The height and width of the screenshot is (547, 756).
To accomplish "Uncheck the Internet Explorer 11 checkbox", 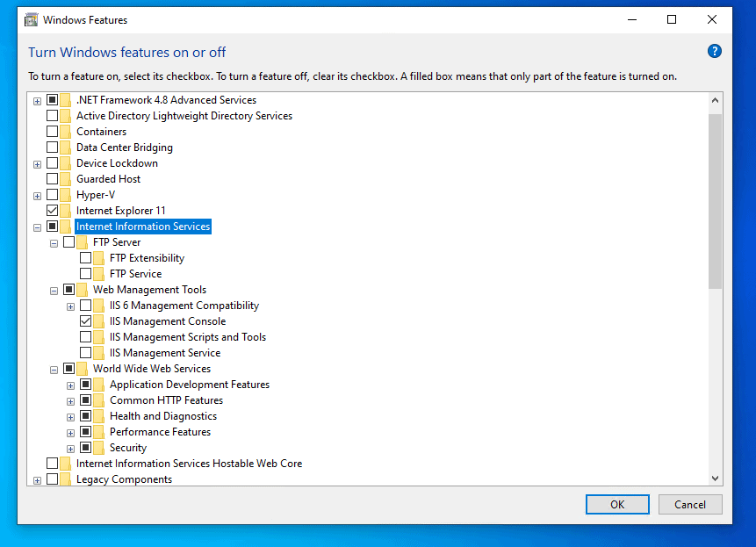I will click(x=52, y=211).
